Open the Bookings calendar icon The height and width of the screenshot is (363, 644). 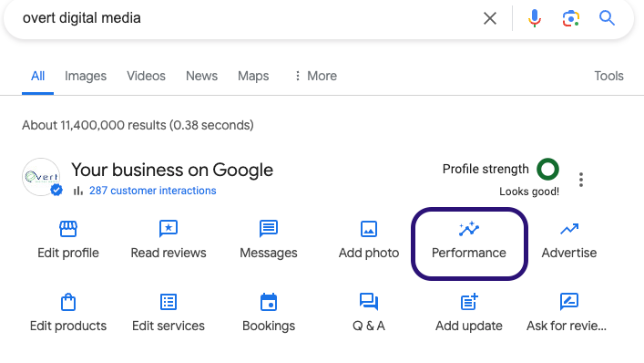(x=269, y=302)
